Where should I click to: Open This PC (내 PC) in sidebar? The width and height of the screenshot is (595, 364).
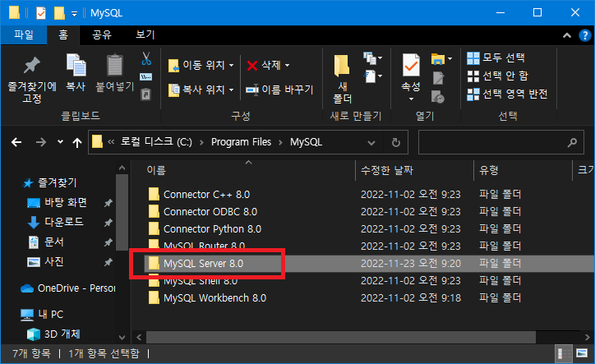(x=42, y=314)
